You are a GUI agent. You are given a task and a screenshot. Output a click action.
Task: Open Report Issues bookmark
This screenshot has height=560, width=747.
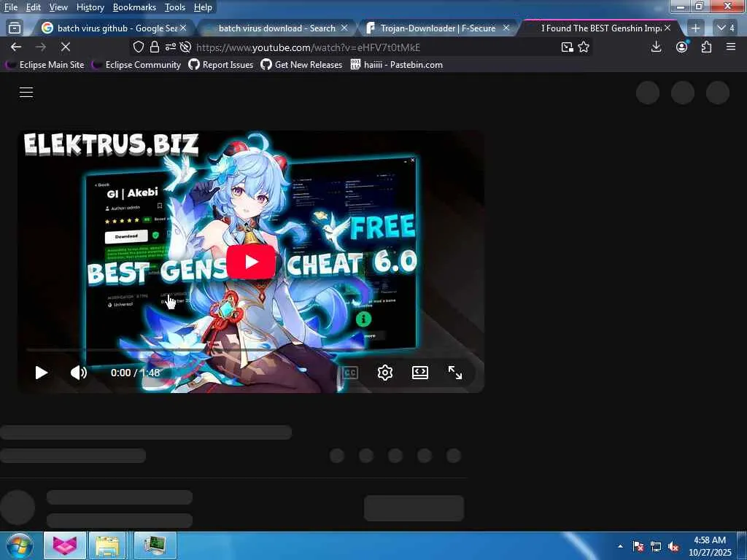coord(221,65)
